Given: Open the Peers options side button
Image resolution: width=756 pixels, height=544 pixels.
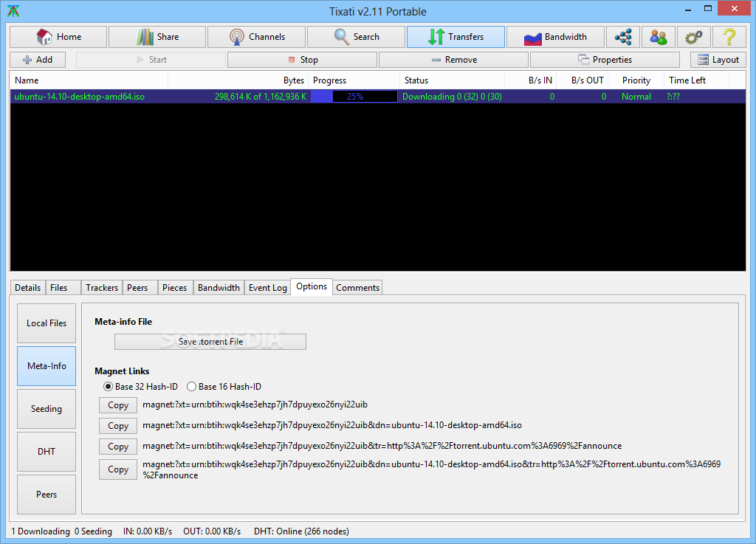Looking at the screenshot, I should 47,495.
